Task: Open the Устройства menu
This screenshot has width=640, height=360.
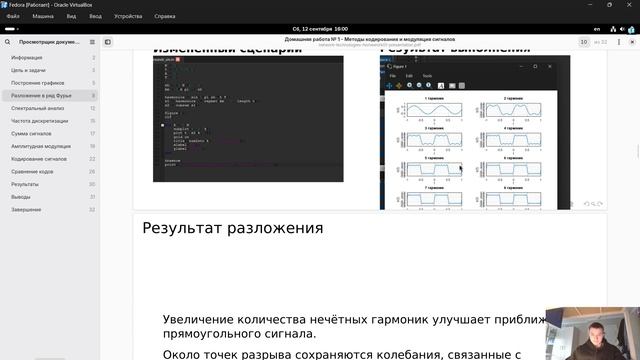Action: click(x=128, y=16)
